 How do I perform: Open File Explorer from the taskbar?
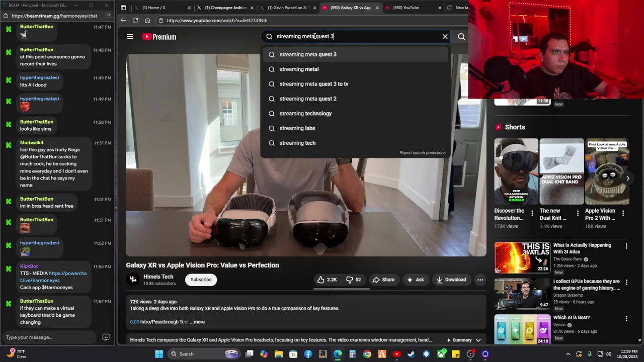coord(279,354)
